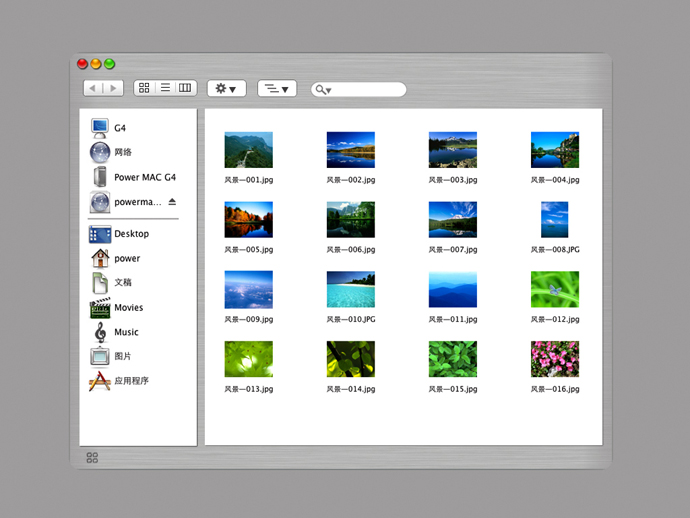Go back with the left arrow button

coord(93,88)
